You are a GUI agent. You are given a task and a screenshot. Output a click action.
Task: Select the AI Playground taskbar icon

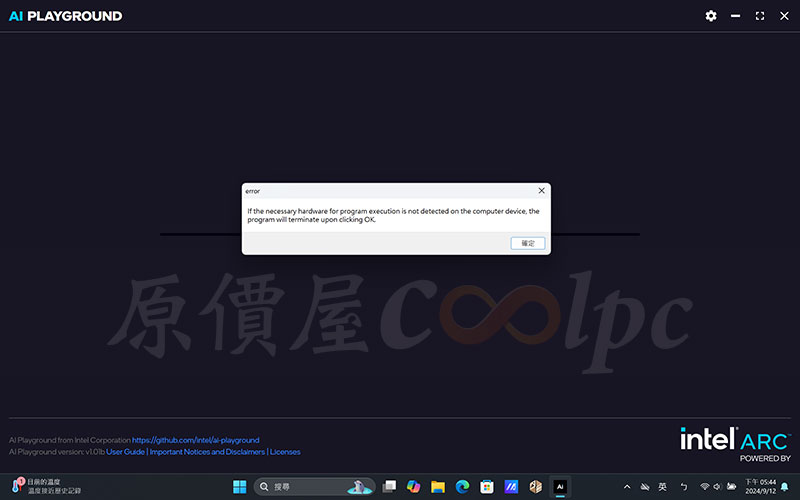[560, 487]
